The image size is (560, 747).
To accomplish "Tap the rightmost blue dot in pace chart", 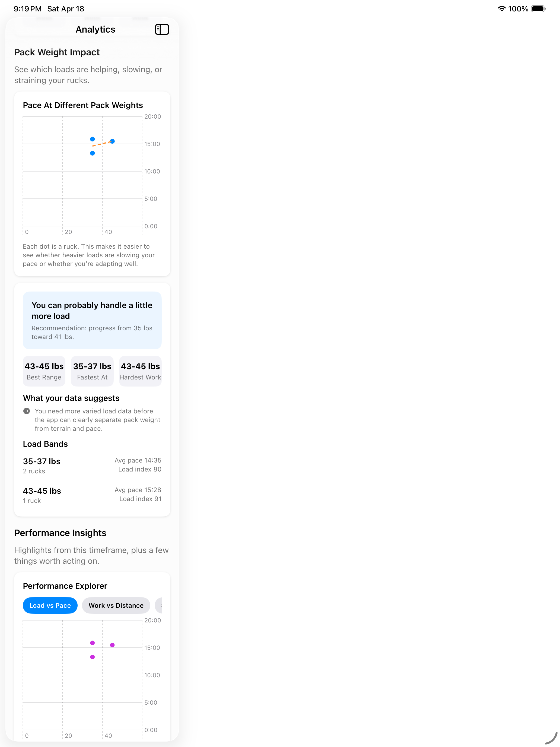I will [112, 141].
